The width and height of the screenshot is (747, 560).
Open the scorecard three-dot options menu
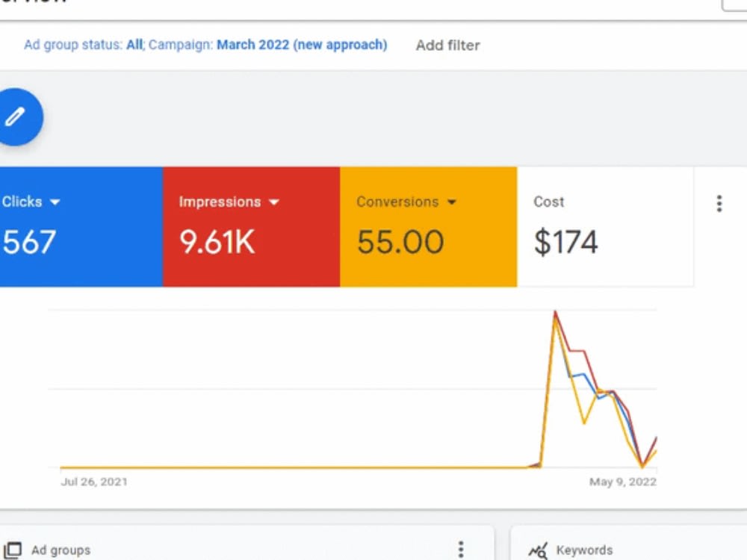coord(719,203)
